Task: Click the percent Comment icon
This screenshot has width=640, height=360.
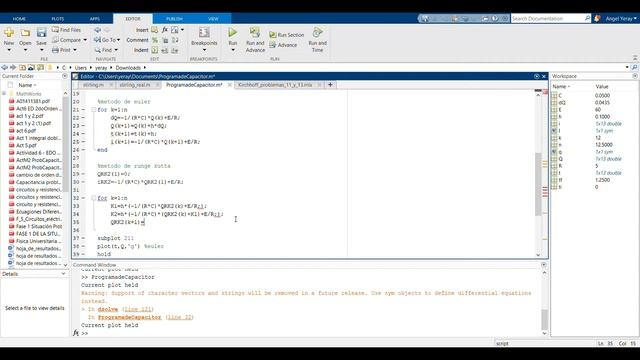Action: pos(155,40)
